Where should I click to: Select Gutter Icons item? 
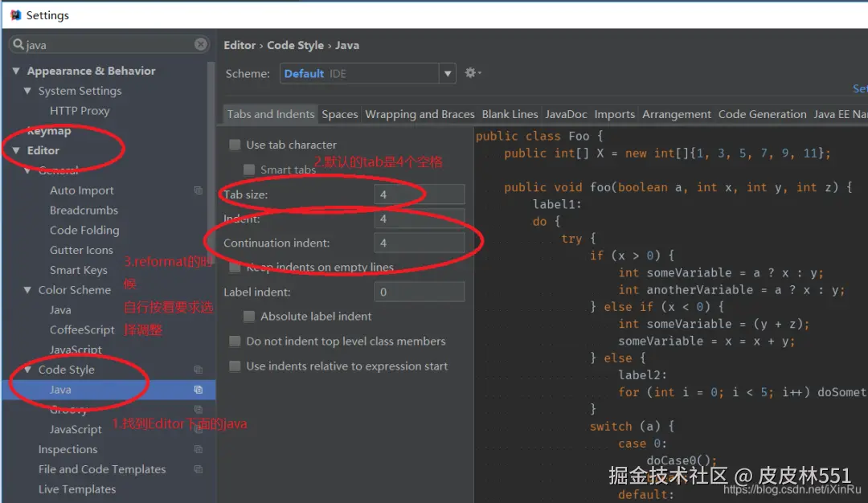(81, 250)
